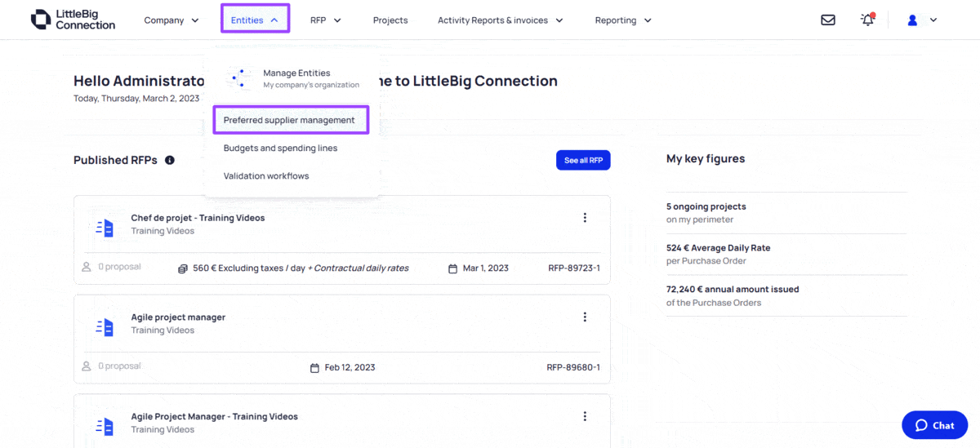The height and width of the screenshot is (448, 980).
Task: Open the notifications bell icon
Action: tap(867, 20)
